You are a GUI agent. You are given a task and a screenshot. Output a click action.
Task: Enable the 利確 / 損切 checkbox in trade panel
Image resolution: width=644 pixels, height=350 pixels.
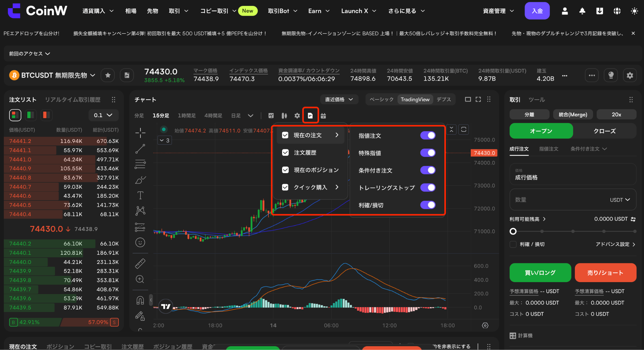click(x=513, y=244)
